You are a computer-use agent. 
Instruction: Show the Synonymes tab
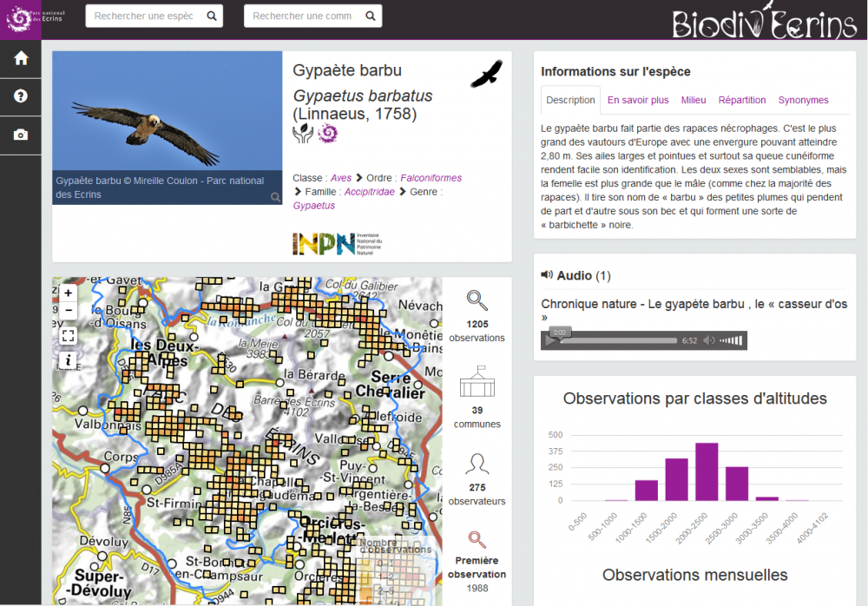(x=803, y=100)
